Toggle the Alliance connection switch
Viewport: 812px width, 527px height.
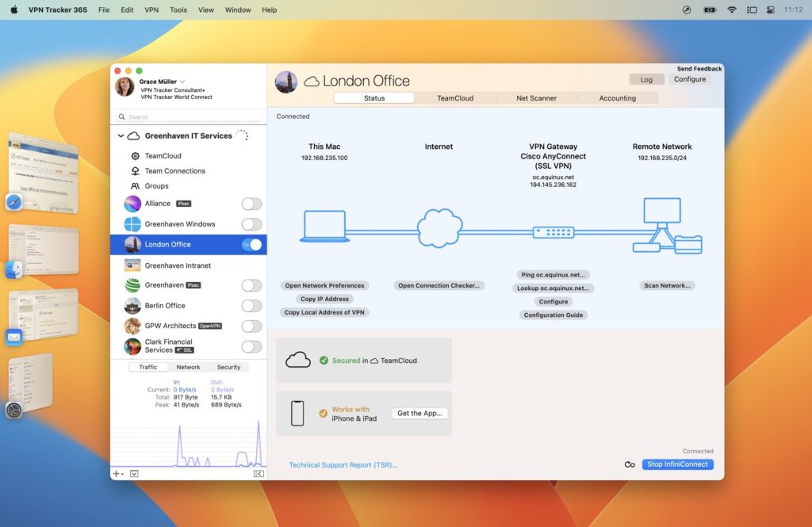[251, 204]
